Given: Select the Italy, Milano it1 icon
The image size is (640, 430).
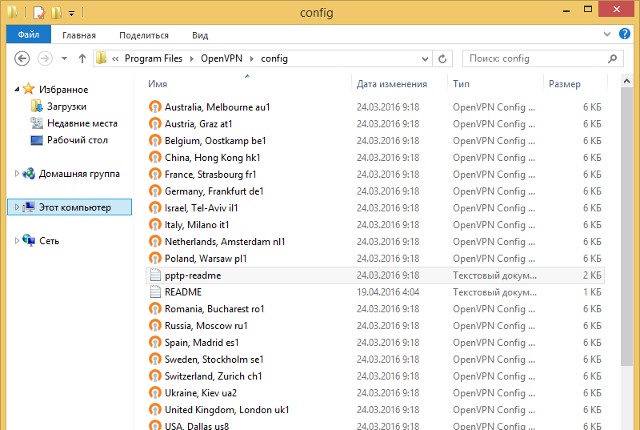Looking at the screenshot, I should pyautogui.click(x=155, y=224).
